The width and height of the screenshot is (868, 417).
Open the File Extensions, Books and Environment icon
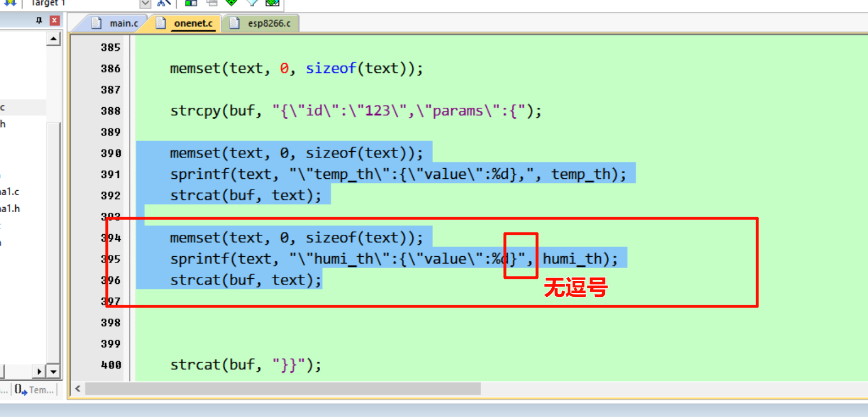click(x=191, y=3)
